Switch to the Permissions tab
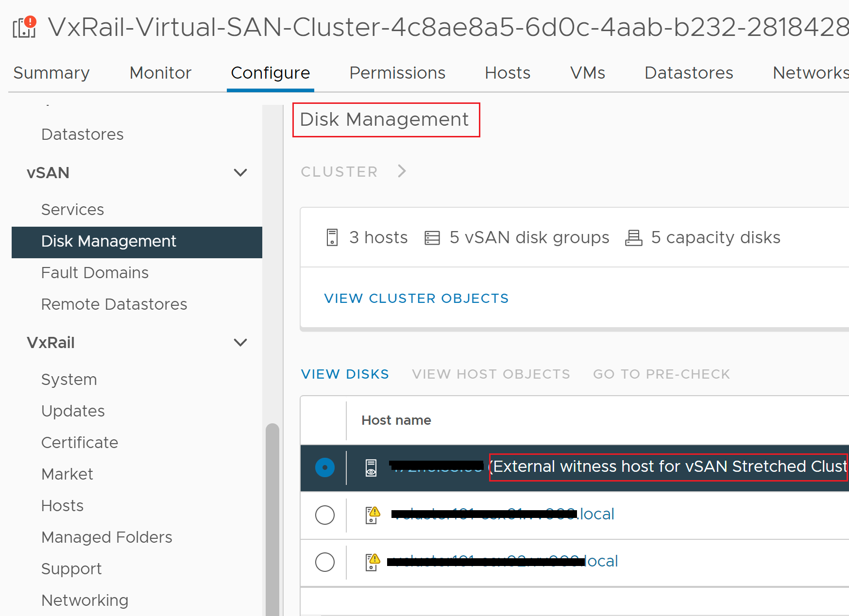Screen dimensions: 849x616 point(397,73)
